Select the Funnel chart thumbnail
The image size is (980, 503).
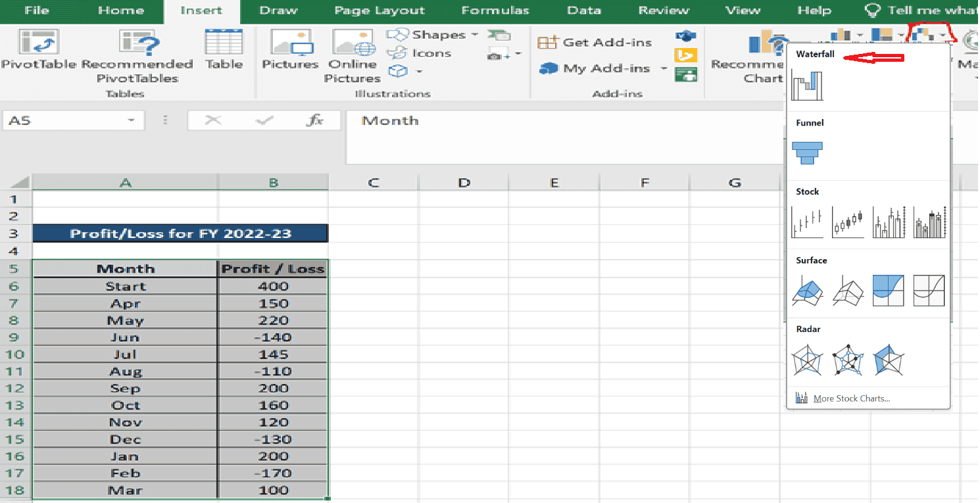point(807,153)
